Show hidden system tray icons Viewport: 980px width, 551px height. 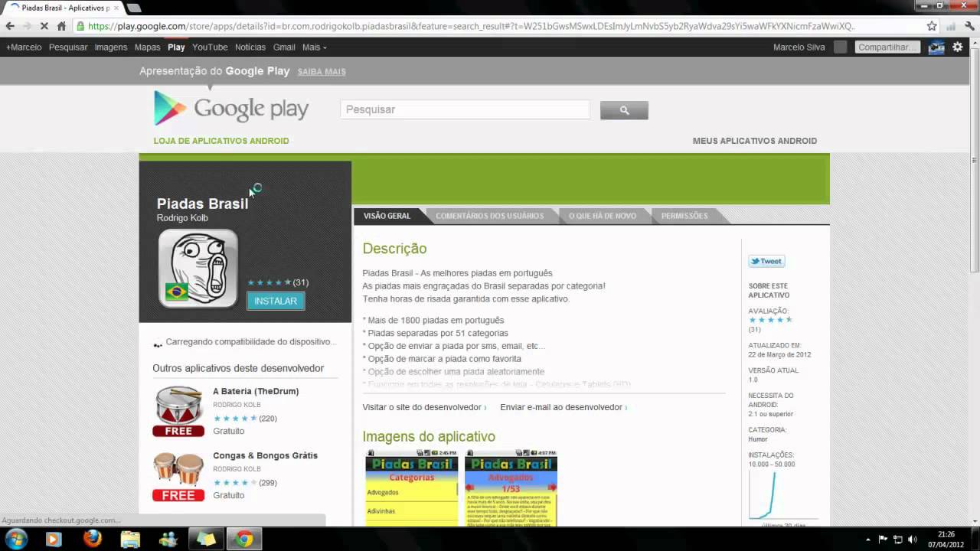pyautogui.click(x=870, y=540)
